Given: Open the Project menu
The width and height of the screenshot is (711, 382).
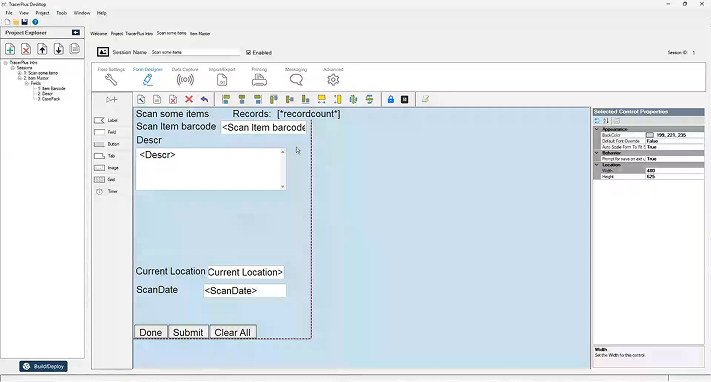Looking at the screenshot, I should [42, 13].
